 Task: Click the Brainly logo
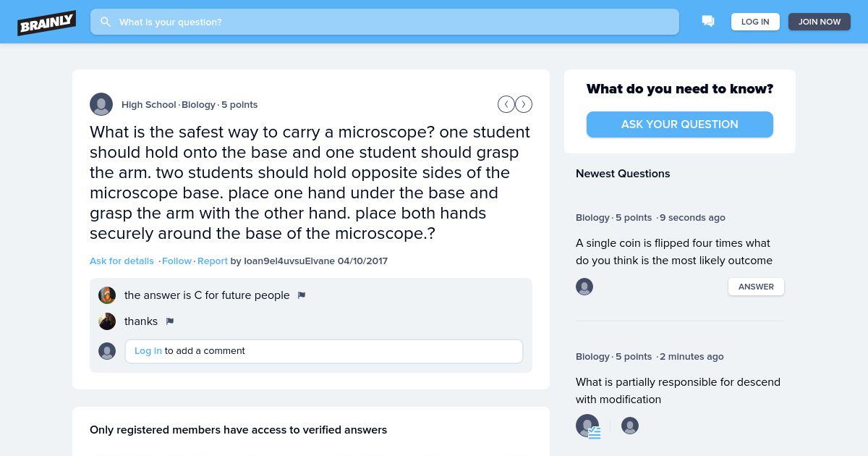[x=47, y=22]
